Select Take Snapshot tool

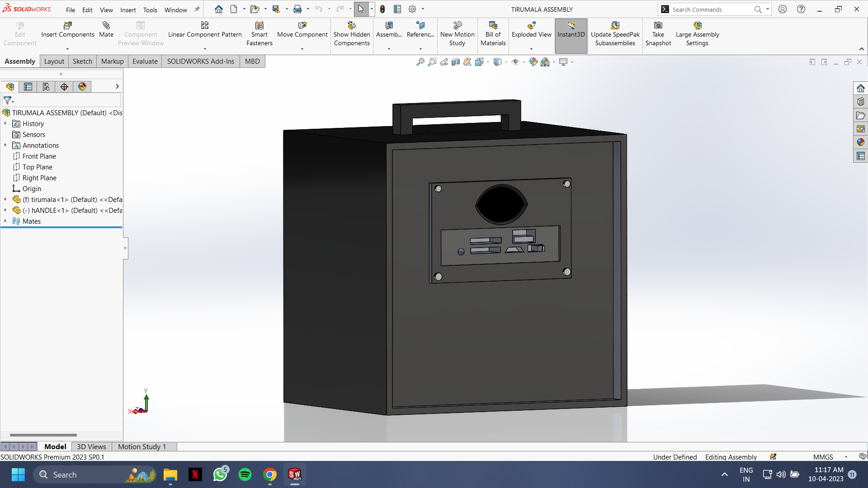[658, 26]
